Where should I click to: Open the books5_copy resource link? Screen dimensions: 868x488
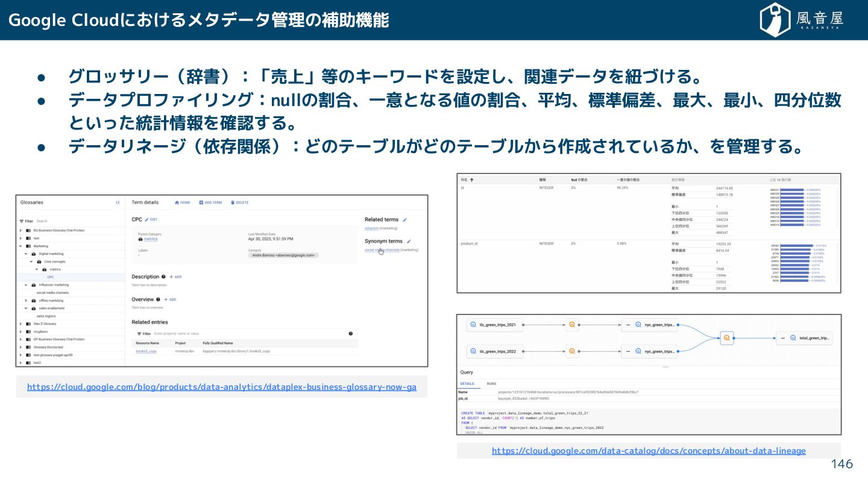pyautogui.click(x=146, y=351)
